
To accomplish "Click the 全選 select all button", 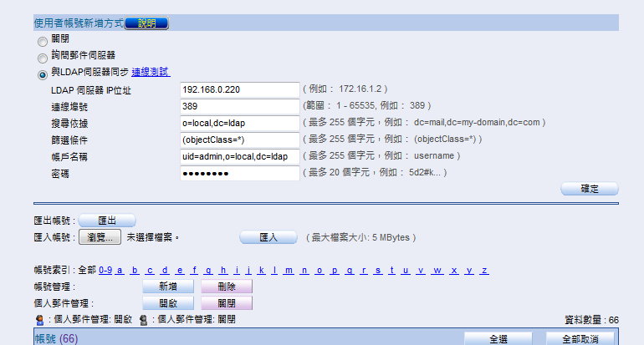I will (498, 338).
